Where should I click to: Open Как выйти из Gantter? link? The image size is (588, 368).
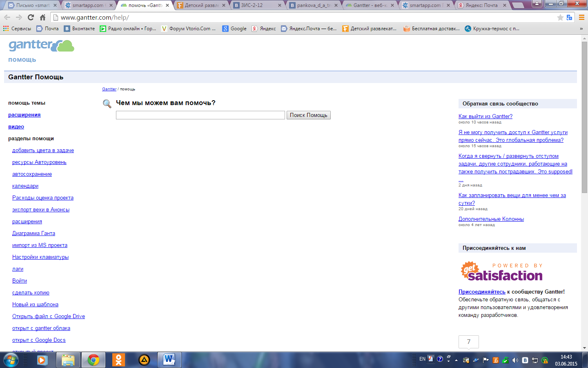(485, 117)
